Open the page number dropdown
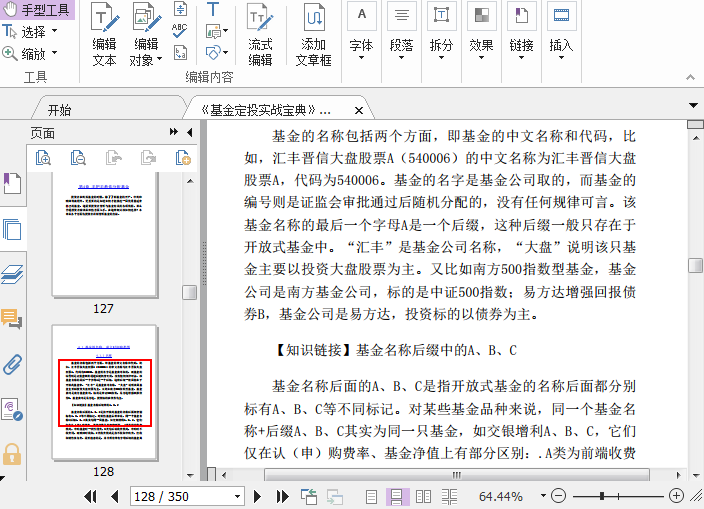The height and width of the screenshot is (509, 704). tap(238, 496)
